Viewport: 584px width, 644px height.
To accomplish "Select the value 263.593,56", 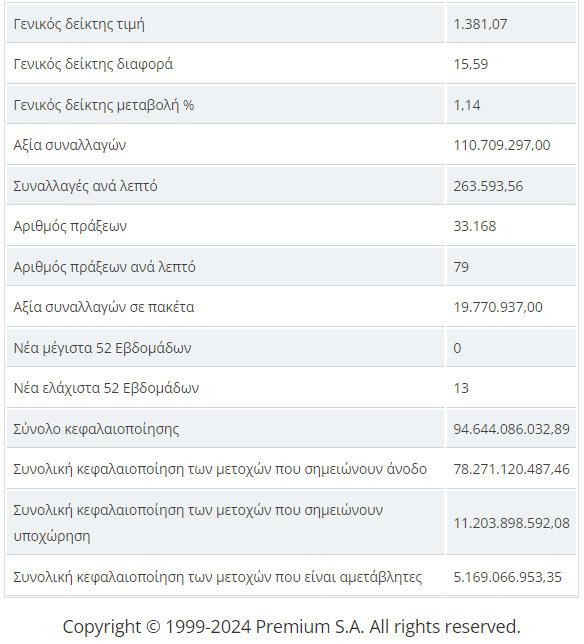I will (x=488, y=186).
